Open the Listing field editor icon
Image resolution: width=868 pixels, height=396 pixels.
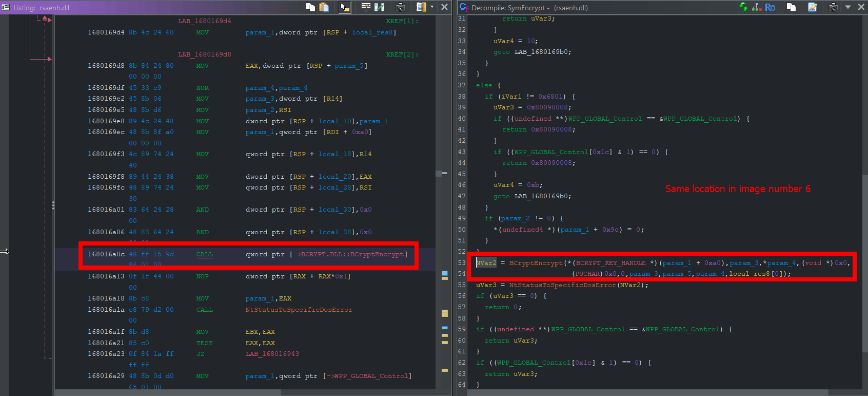(366, 6)
